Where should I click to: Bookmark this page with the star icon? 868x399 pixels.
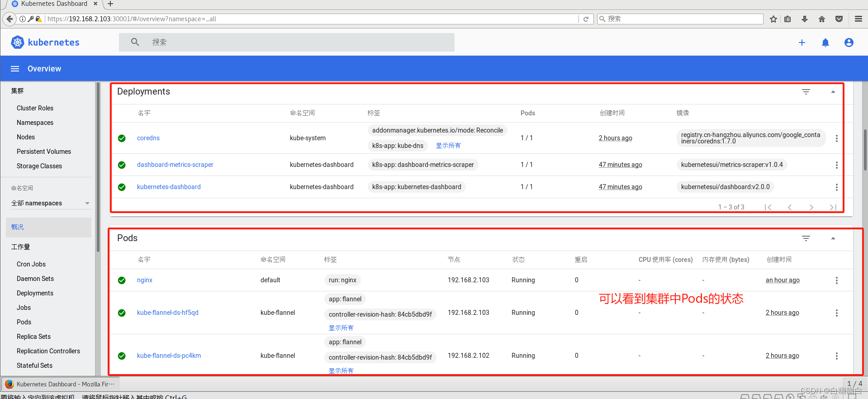773,19
